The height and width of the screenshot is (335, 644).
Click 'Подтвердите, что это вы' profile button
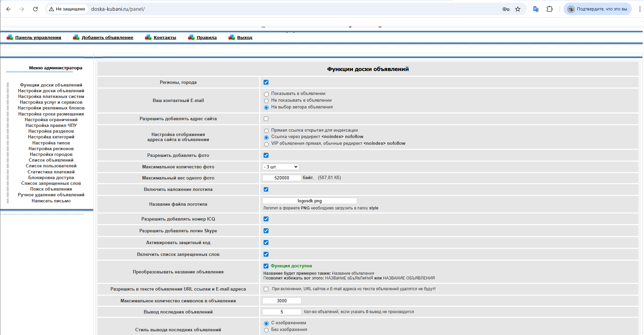(598, 9)
